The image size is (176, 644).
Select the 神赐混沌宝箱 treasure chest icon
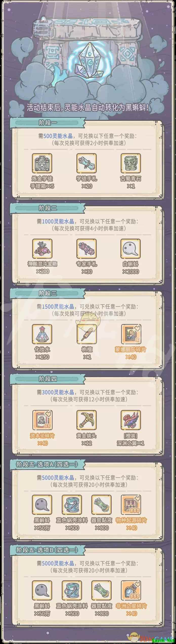click(42, 248)
